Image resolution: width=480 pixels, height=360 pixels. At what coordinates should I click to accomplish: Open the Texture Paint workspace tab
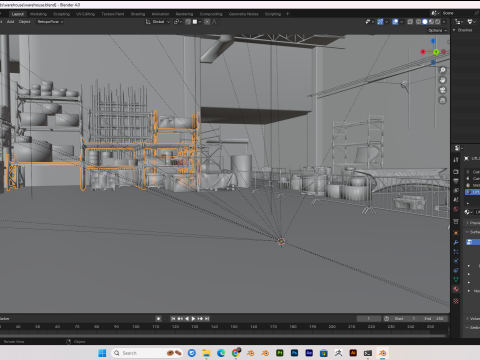point(113,14)
